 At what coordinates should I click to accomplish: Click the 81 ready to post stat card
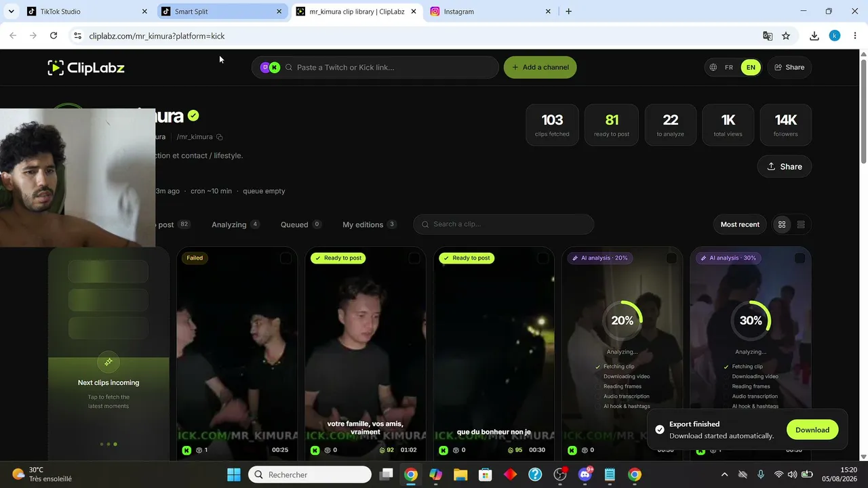pos(612,125)
